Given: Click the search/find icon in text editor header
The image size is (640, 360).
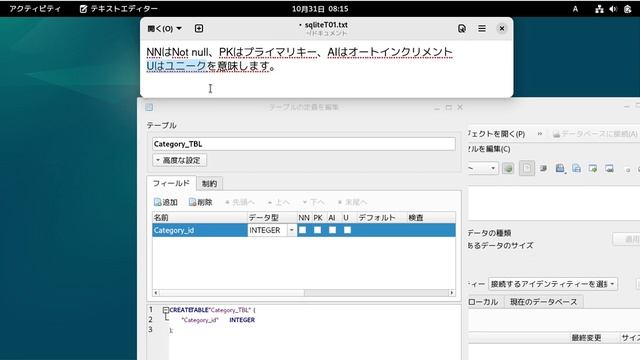Looking at the screenshot, I should tap(462, 29).
